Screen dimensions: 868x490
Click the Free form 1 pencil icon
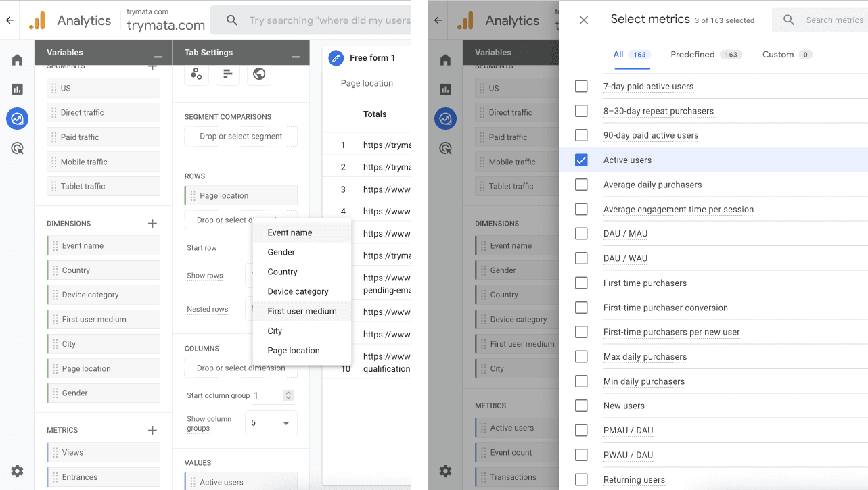click(x=336, y=58)
